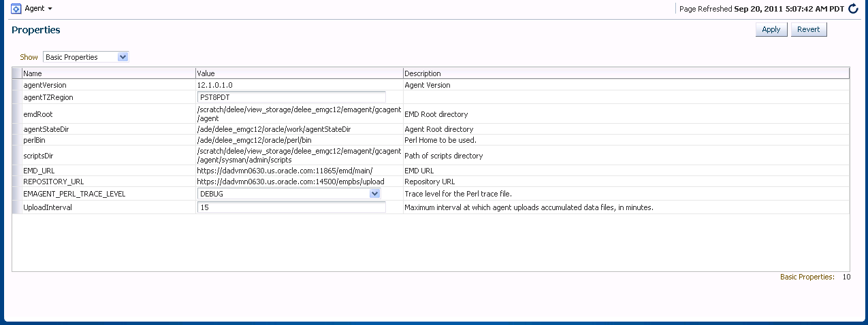Click the 'Perl Home to be used.' description
868x325 pixels.
click(440, 140)
